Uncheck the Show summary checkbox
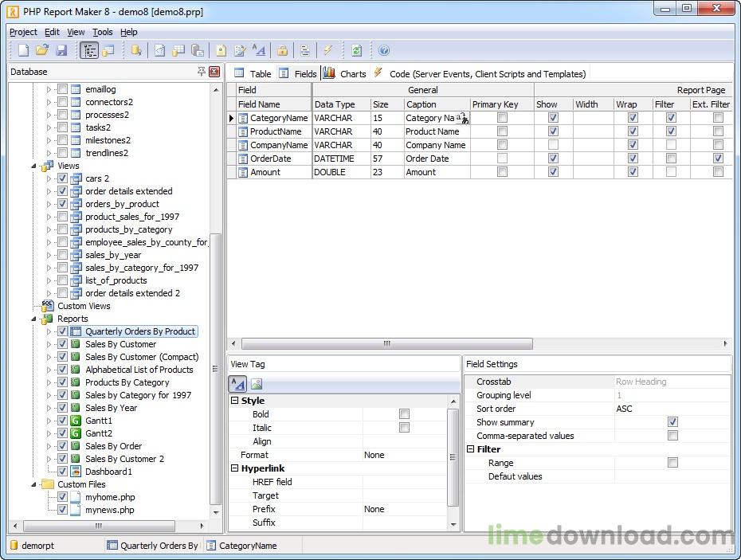 (672, 422)
